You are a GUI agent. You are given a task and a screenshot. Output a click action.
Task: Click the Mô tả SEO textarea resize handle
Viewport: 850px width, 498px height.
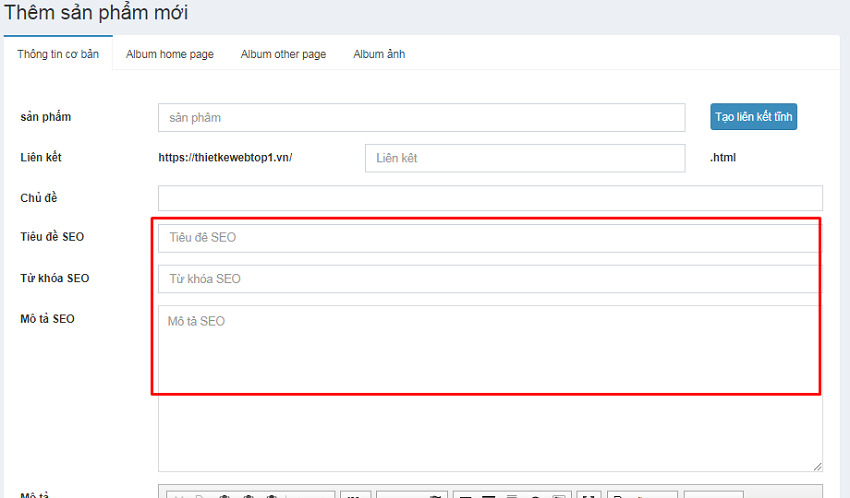pyautogui.click(x=817, y=466)
